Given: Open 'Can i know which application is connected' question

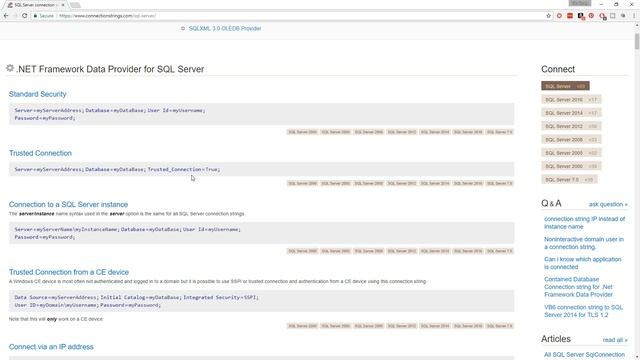Looking at the screenshot, I should (582, 263).
